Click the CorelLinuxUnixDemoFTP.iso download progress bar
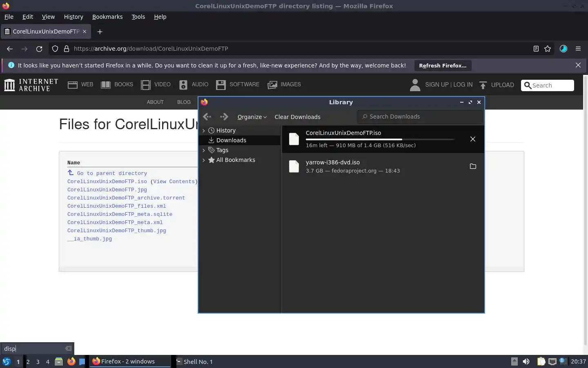The width and height of the screenshot is (588, 368). pos(380,139)
